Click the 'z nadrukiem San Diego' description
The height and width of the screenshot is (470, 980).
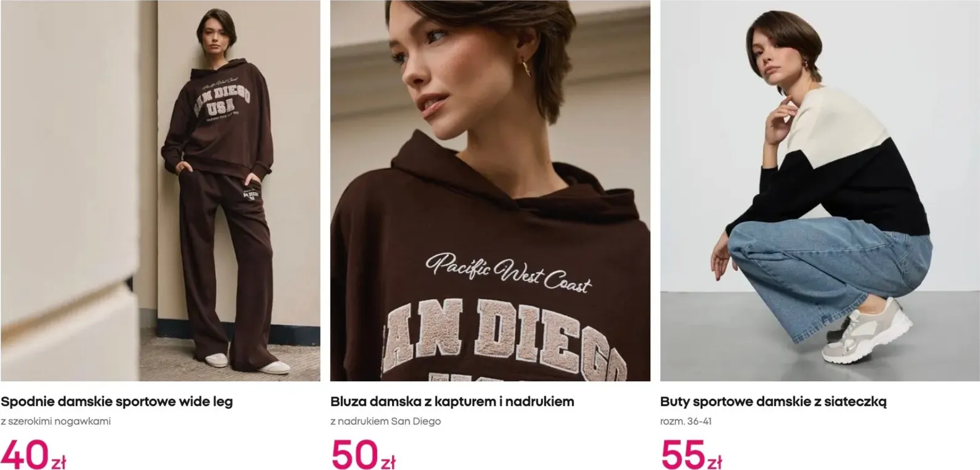click(x=385, y=422)
